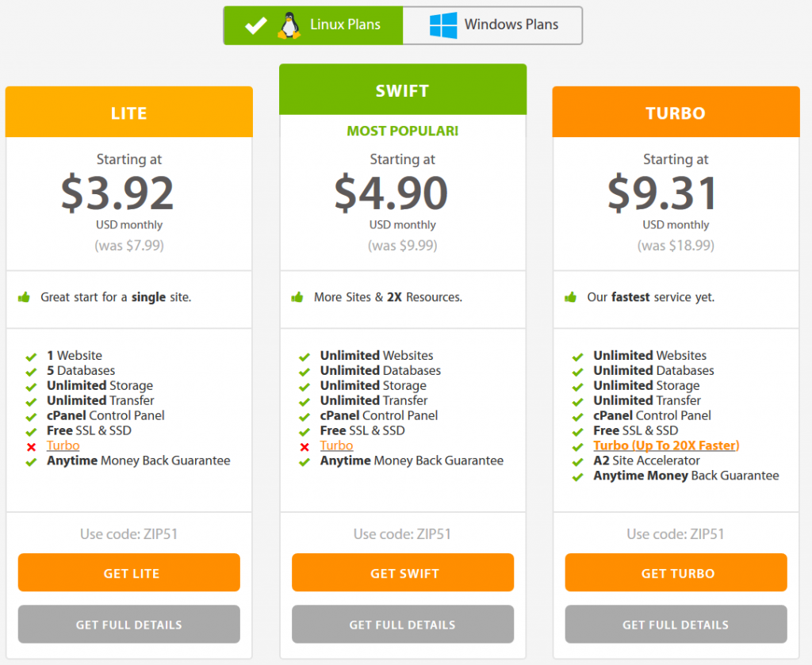Expand GET FULL DETAILS under the SWIFT plan
The image size is (812, 665).
402,625
